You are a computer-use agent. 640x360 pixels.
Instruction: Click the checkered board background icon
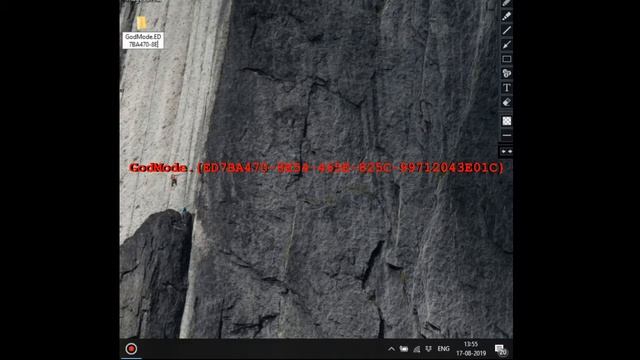tap(507, 121)
